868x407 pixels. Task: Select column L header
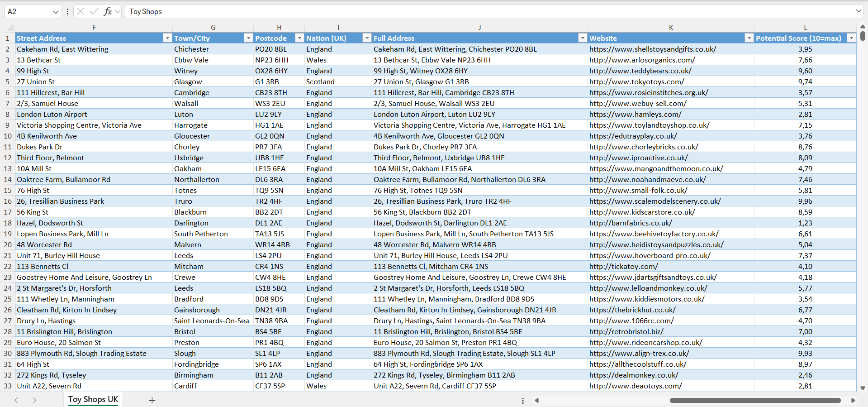coord(805,28)
